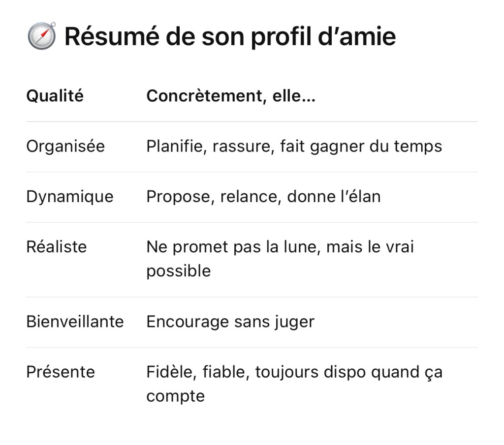The width and height of the screenshot is (504, 445).
Task: Select the "Réaliste" quality cell
Action: (x=56, y=247)
